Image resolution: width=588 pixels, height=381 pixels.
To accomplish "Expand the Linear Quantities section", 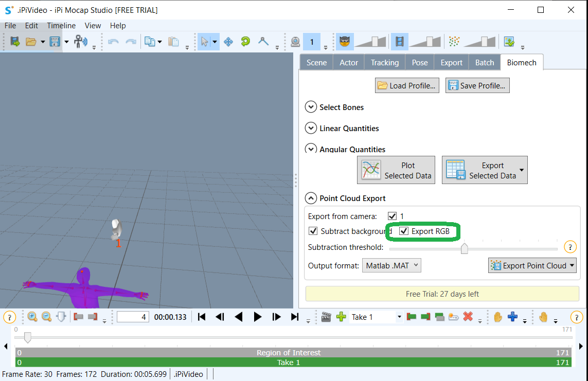I will point(311,128).
